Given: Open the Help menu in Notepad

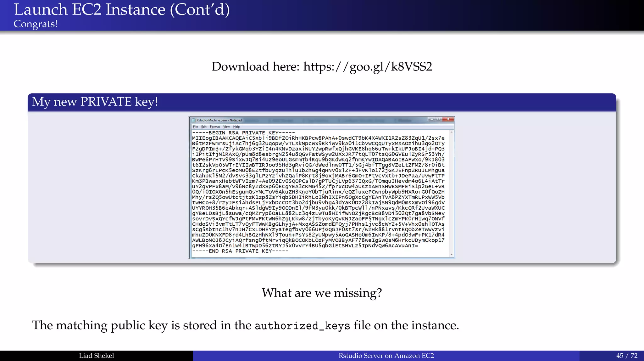Looking at the screenshot, I should tap(236, 127).
